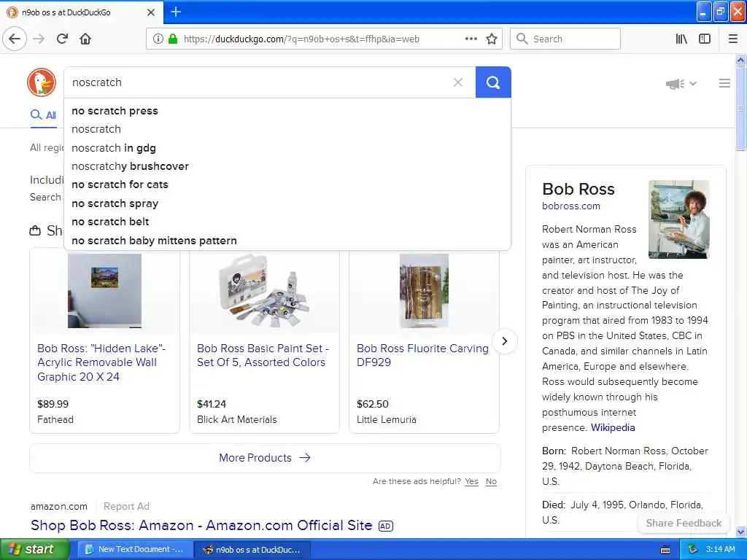This screenshot has height=560, width=747.
Task: Clear the search box with the X
Action: click(x=458, y=82)
